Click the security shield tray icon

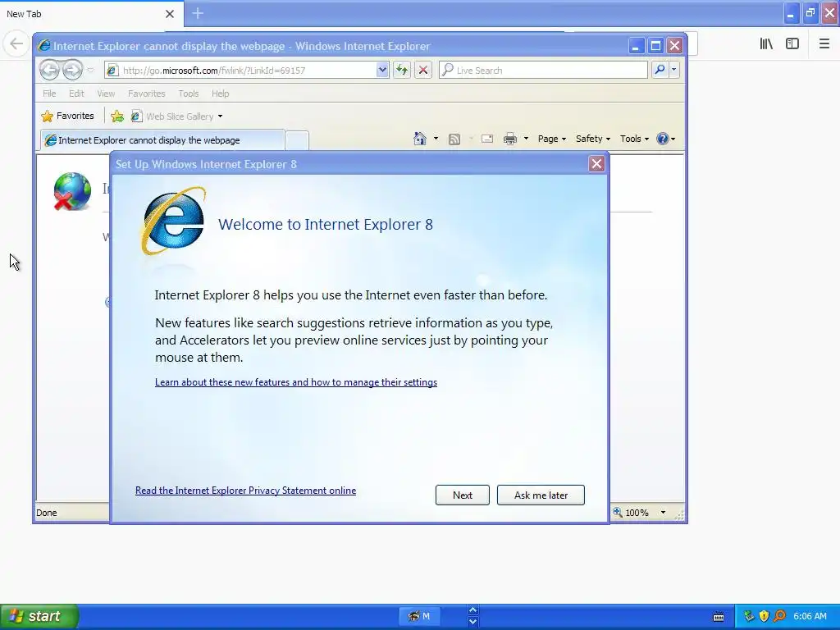[764, 616]
